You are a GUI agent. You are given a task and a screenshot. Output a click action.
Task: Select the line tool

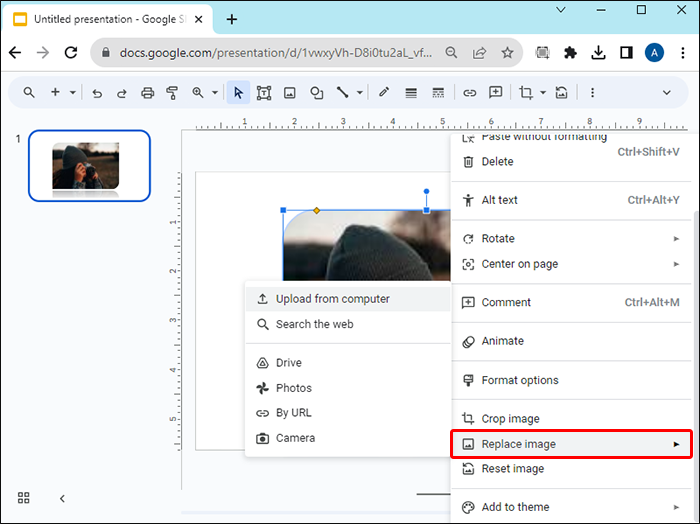click(x=342, y=92)
